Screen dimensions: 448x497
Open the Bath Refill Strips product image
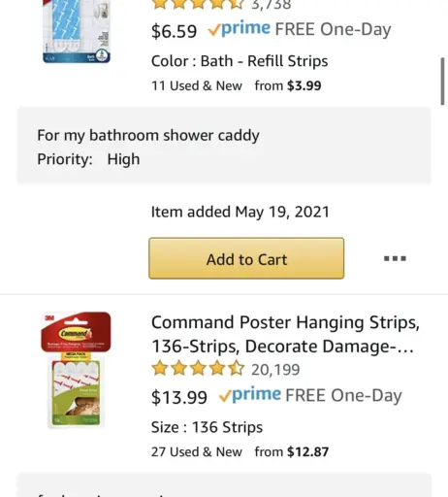[x=77, y=31]
